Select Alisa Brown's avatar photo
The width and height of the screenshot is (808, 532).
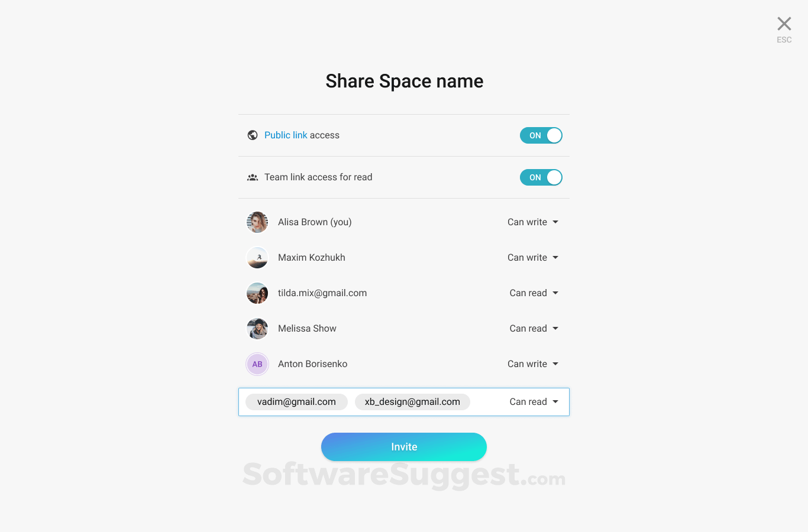coord(257,222)
